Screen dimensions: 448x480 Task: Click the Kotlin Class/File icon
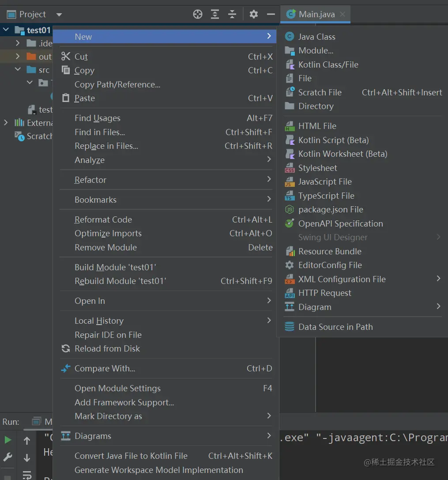point(290,64)
